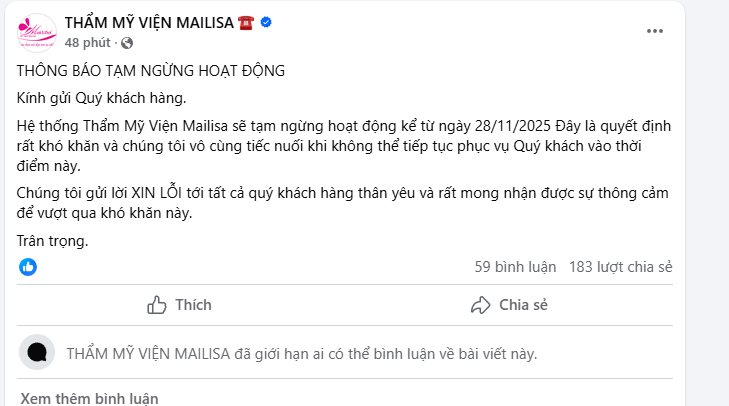Click the blue like reaction icon
This screenshot has height=406, width=729.
tap(28, 267)
